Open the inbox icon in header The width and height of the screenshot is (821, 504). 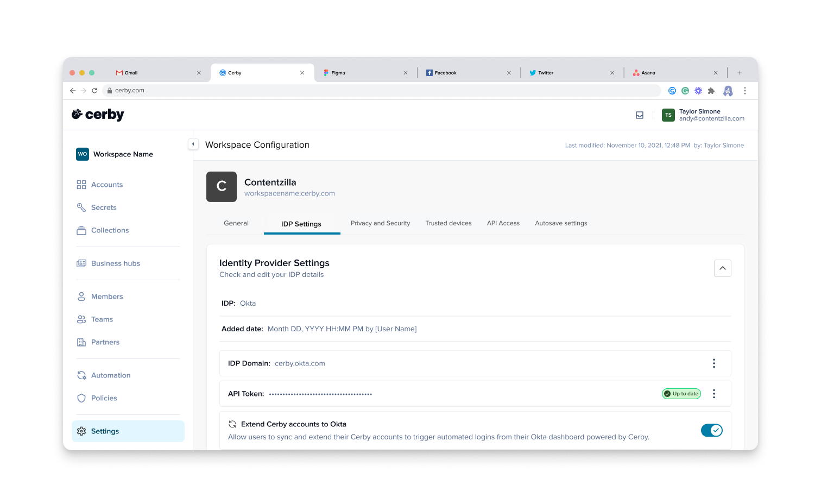click(x=640, y=115)
